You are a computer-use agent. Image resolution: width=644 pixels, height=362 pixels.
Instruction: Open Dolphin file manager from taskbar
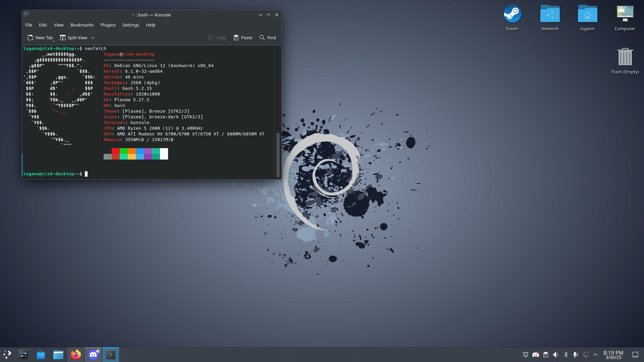[58, 354]
